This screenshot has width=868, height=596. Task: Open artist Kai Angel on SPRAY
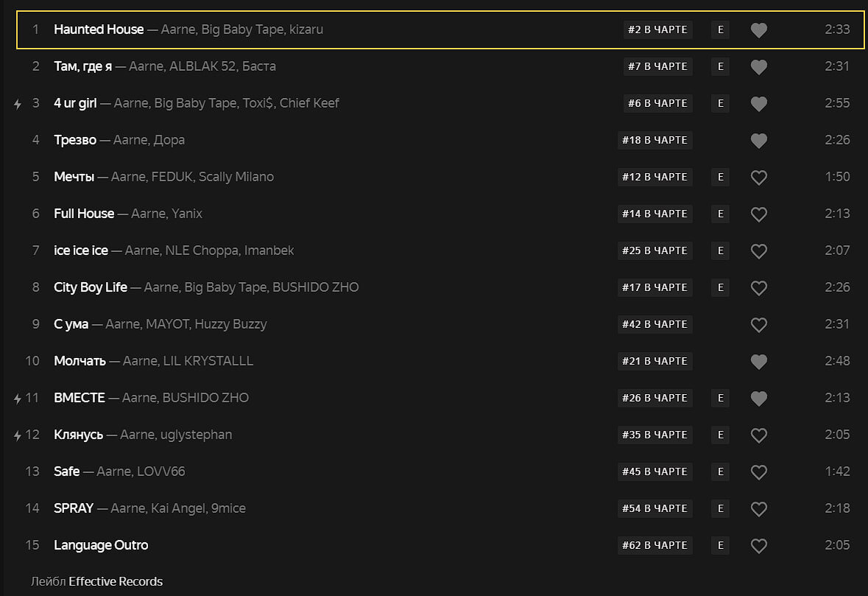[x=178, y=508]
